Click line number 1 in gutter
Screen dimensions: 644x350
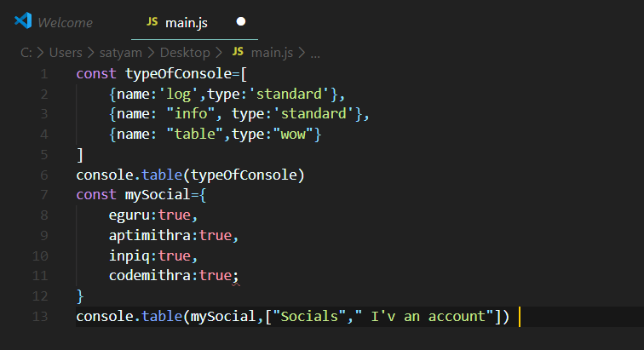click(44, 74)
